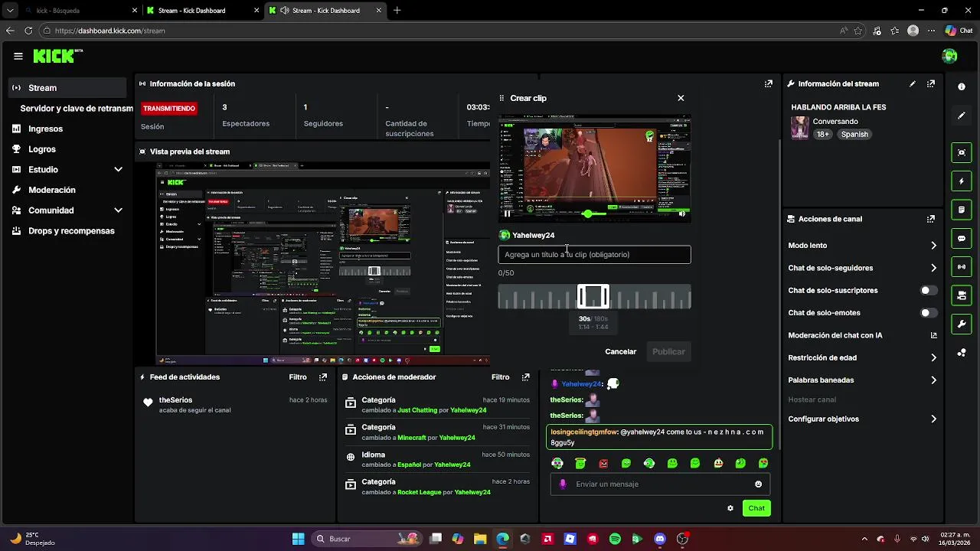Toggle Chat de solo-suscriptores switch
Image resolution: width=980 pixels, height=551 pixels.
(929, 291)
